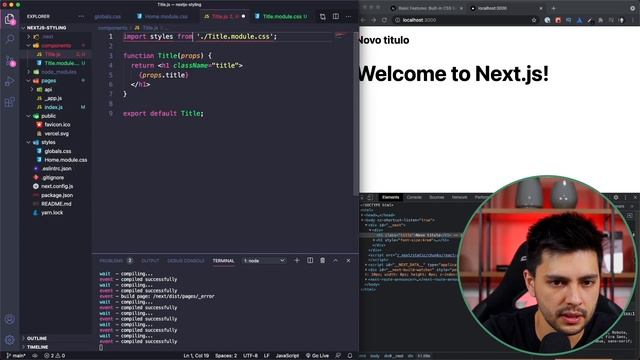Toggle the DevTools device toolbar icon
Screen dimensions: 640x360
(370, 197)
